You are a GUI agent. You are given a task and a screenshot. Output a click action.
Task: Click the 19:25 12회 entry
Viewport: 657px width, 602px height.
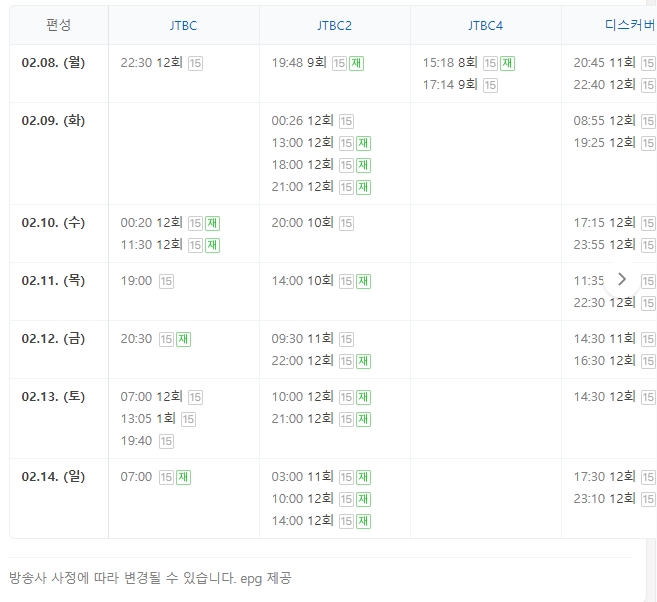pos(604,143)
